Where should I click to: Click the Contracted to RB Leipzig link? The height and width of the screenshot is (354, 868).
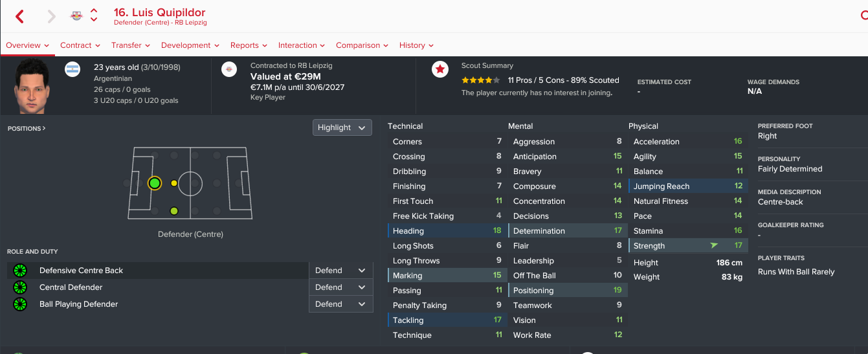coord(291,66)
